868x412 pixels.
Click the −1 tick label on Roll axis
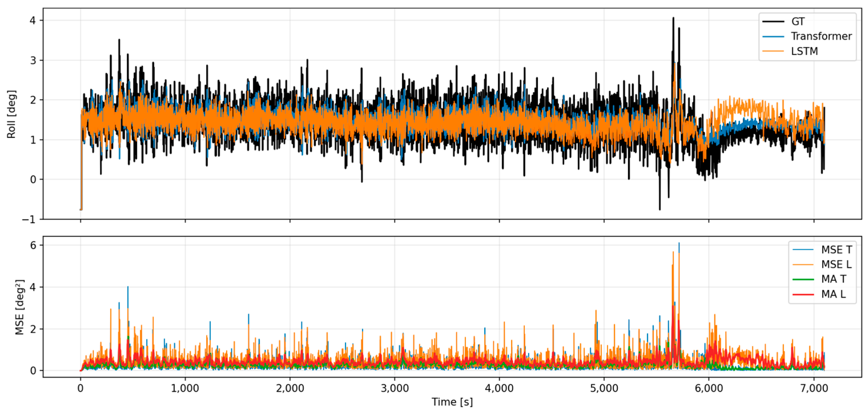(29, 219)
